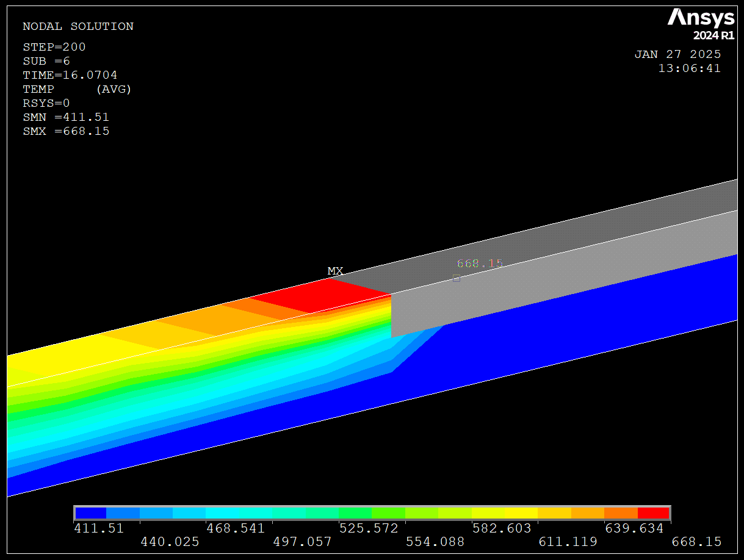Click the NODAL SOLUTION title text
The width and height of the screenshot is (744, 560).
[78, 26]
